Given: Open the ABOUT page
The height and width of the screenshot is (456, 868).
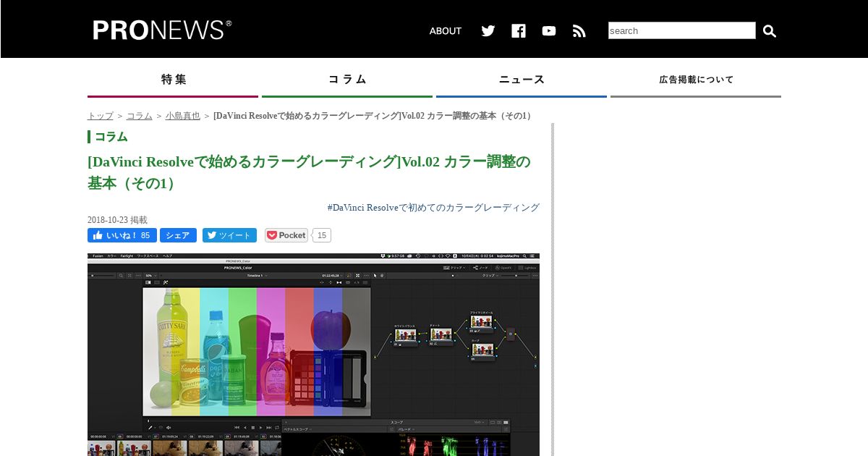Looking at the screenshot, I should click(x=445, y=31).
